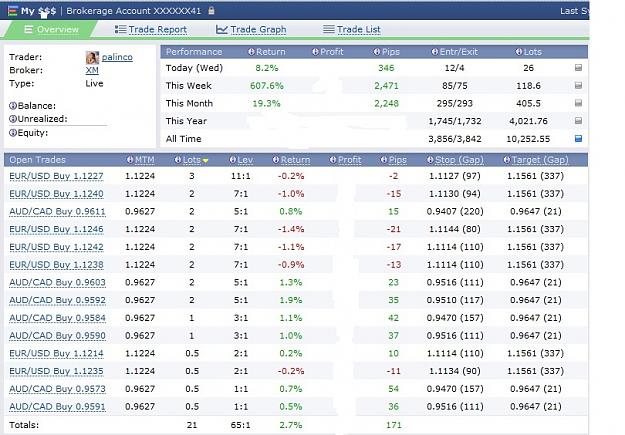Click the 10,252.55 All Time lots value
This screenshot has height=435, width=625.
click(x=528, y=139)
